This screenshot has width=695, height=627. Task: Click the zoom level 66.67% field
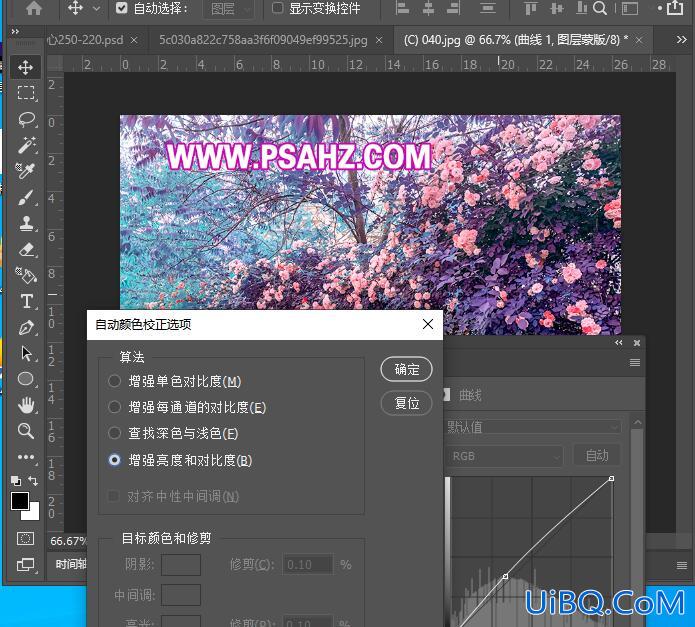pyautogui.click(x=67, y=541)
